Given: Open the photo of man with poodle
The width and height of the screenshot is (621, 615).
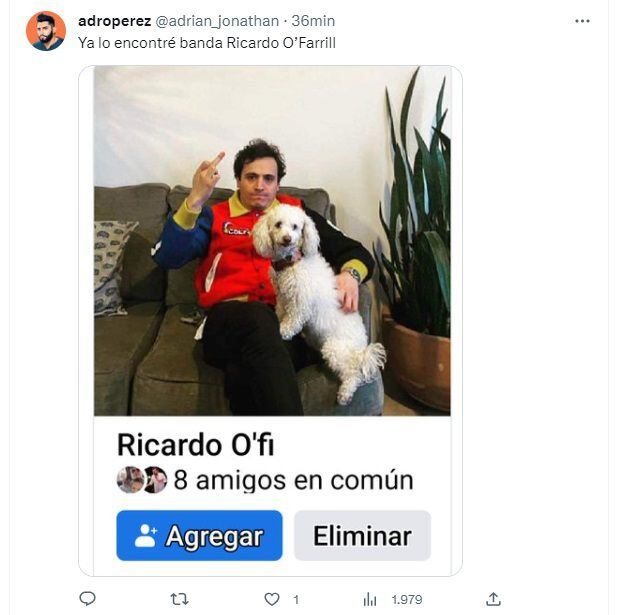Looking at the screenshot, I should click(x=272, y=241).
